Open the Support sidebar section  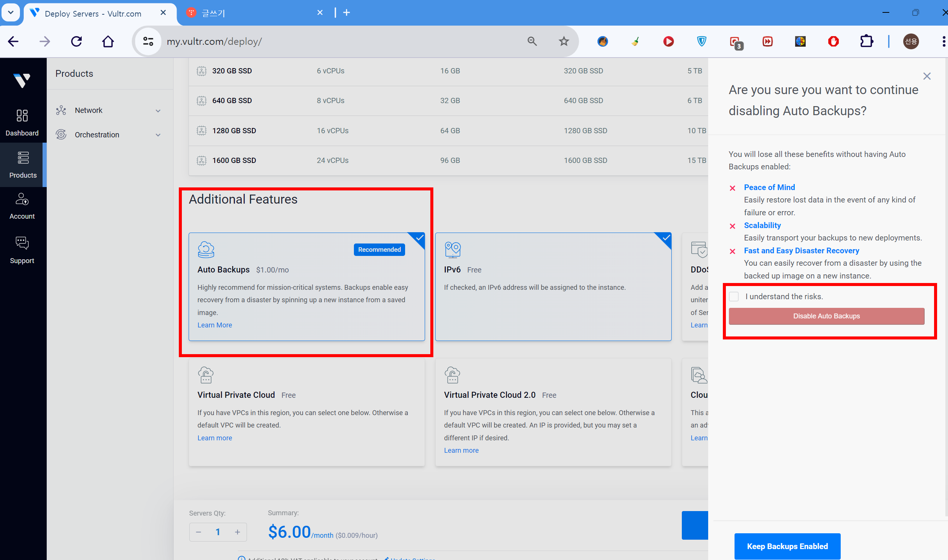pyautogui.click(x=22, y=250)
